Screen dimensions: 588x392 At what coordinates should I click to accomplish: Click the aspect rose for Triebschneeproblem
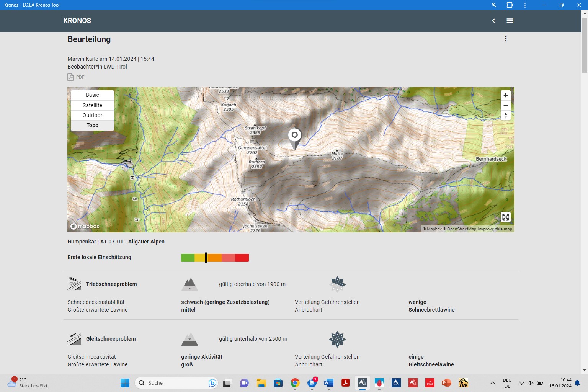coord(338,284)
